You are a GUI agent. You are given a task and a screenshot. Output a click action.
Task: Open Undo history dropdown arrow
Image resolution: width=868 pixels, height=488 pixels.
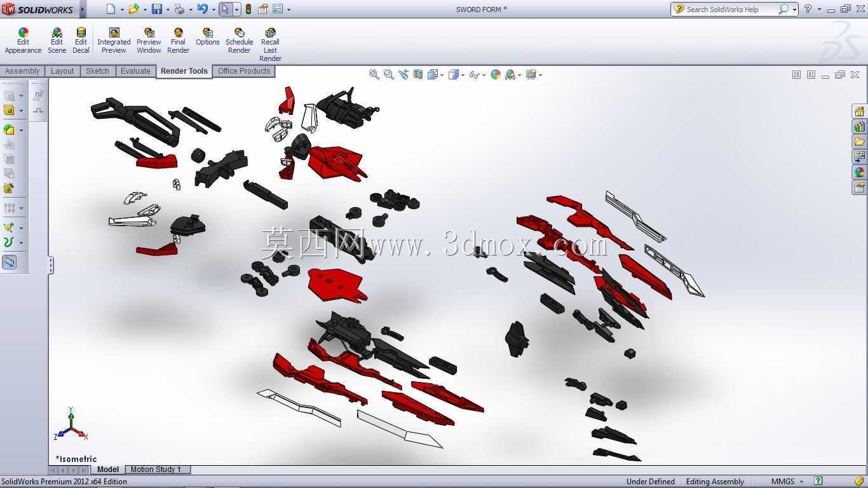(214, 10)
